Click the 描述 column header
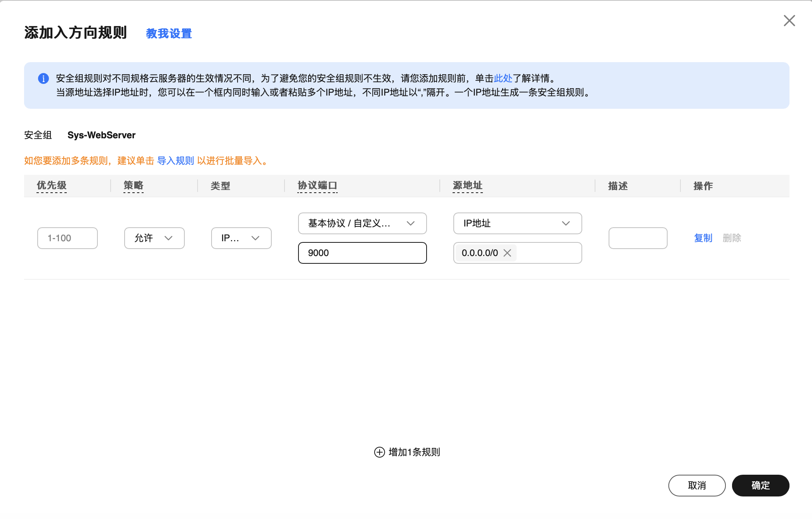Viewport: 812px width, 519px height. tap(618, 186)
